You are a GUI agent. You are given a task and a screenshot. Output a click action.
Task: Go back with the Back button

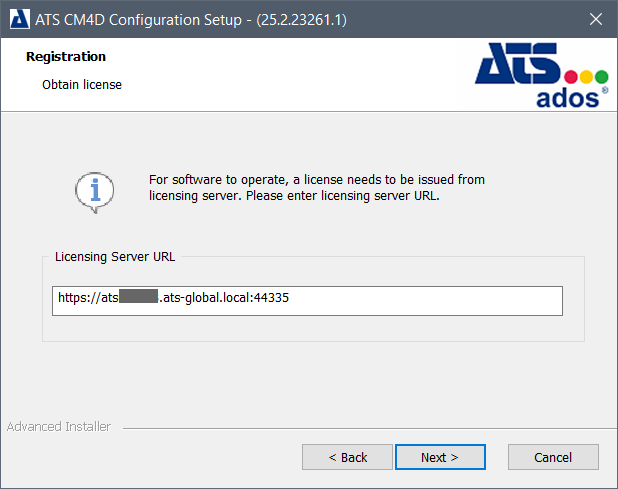coord(348,457)
